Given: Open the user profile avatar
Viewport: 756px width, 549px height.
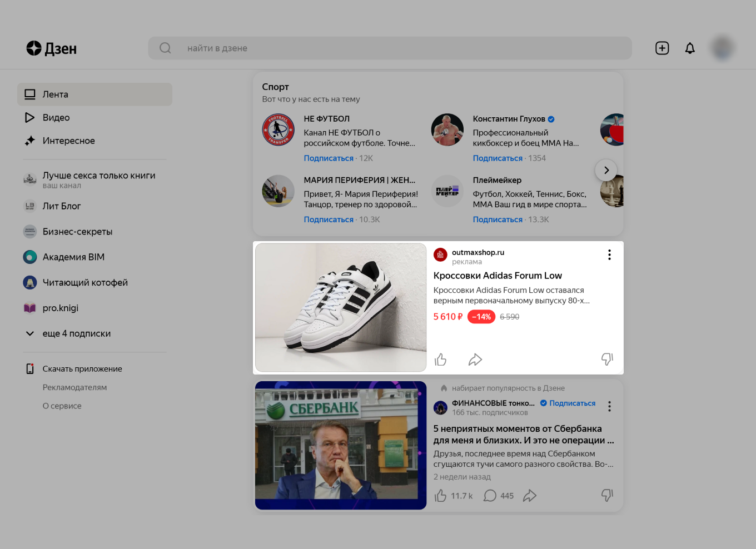Looking at the screenshot, I should pyautogui.click(x=722, y=48).
